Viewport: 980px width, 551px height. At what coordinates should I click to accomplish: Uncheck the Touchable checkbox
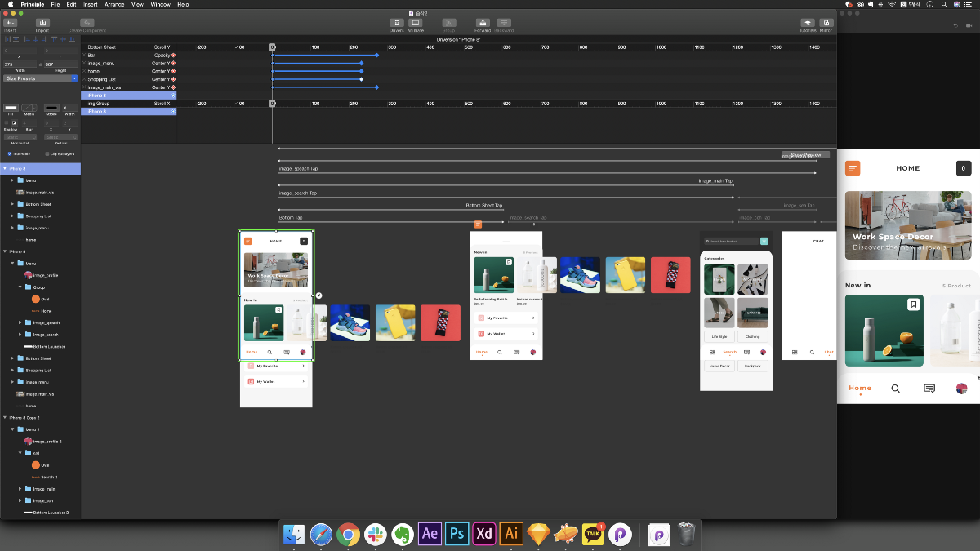point(10,153)
